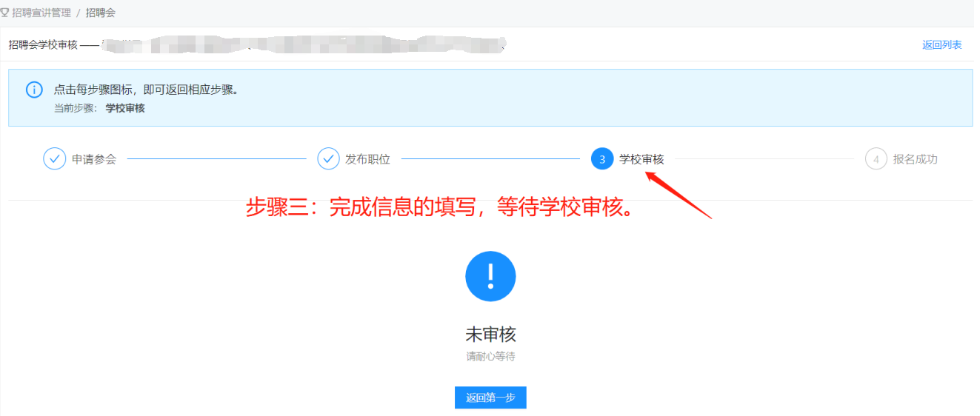
Task: Click the info icon in the notice banner
Action: click(x=34, y=90)
